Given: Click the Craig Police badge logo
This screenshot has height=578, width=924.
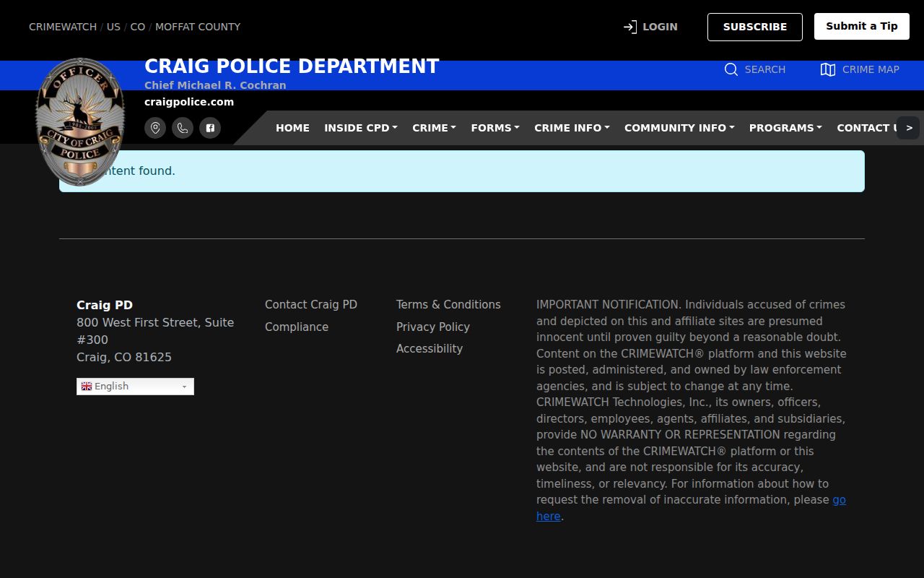Looking at the screenshot, I should 80,121.
